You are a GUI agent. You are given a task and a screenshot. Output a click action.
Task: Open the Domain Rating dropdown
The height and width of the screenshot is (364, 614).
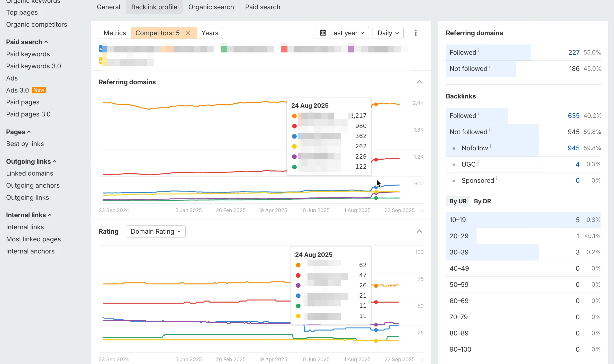click(156, 231)
